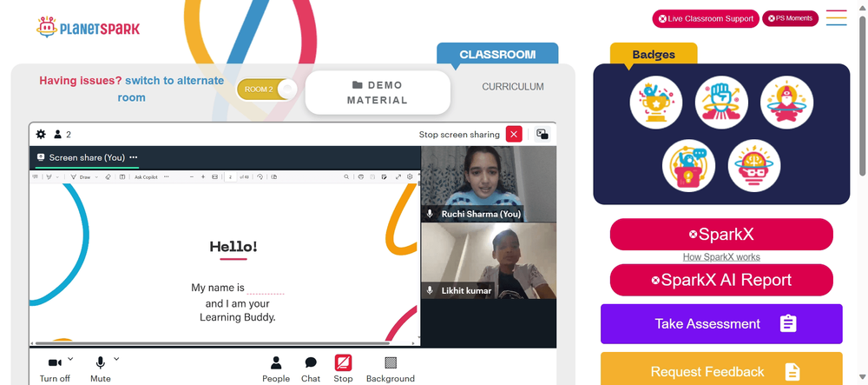This screenshot has width=868, height=385.
Task: Open the Chat panel
Action: 311,369
